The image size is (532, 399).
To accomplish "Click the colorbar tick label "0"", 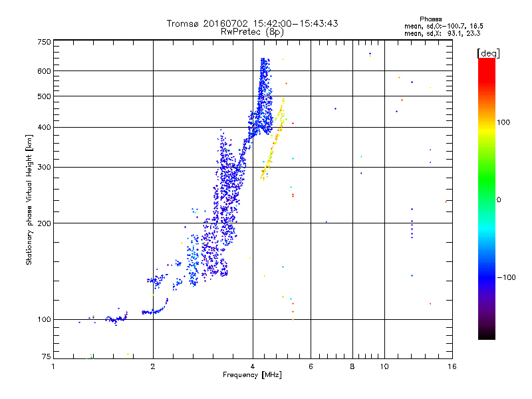I will coord(499,199).
